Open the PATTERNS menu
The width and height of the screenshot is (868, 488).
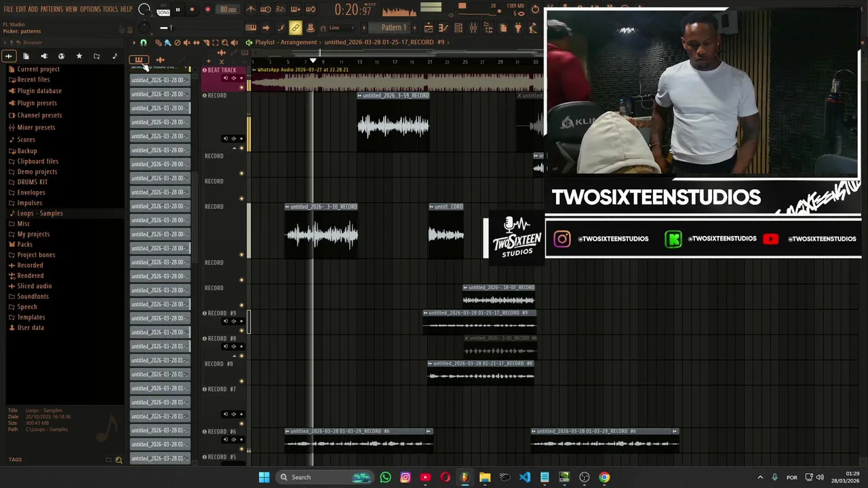[x=52, y=9]
